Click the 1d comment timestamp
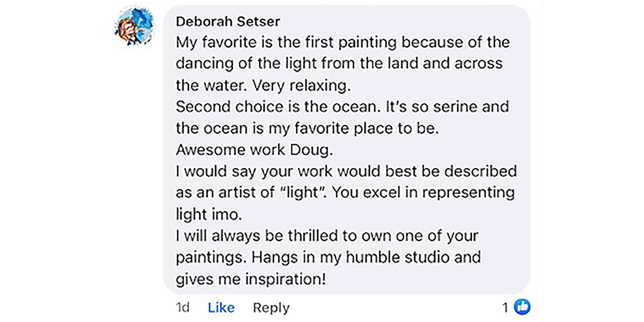This screenshot has width=644, height=322. coord(183,308)
